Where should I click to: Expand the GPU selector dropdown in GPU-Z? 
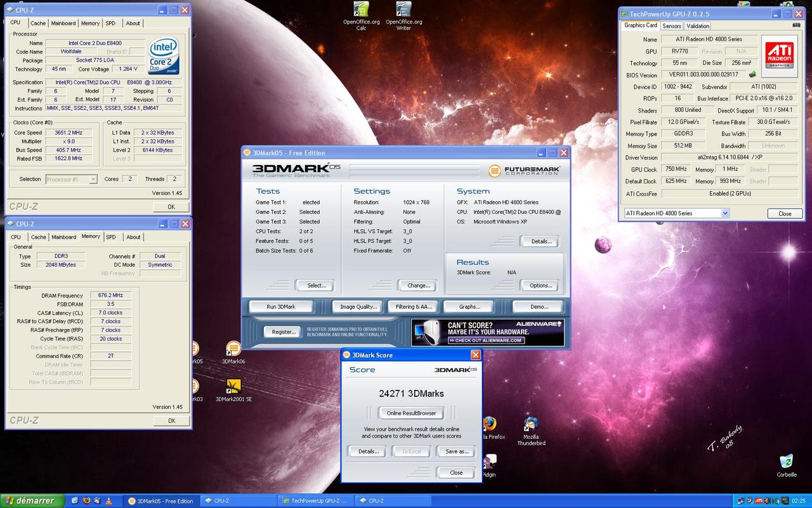coord(725,213)
